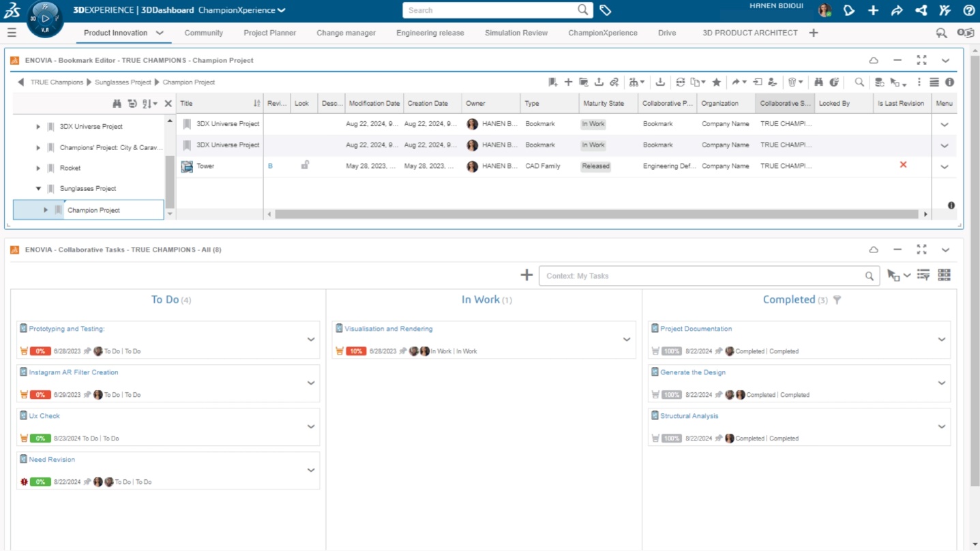Click the red X in Is Last Revision cell
980x551 pixels.
[x=903, y=165]
